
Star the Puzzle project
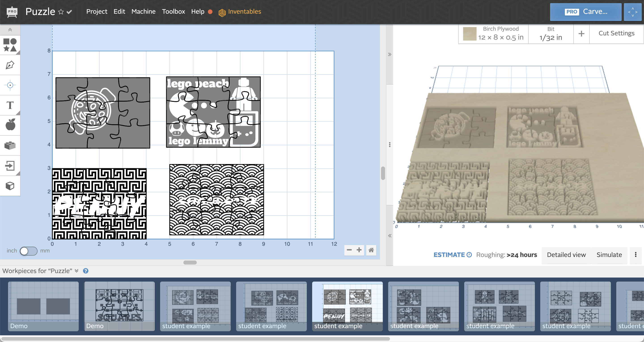click(61, 12)
